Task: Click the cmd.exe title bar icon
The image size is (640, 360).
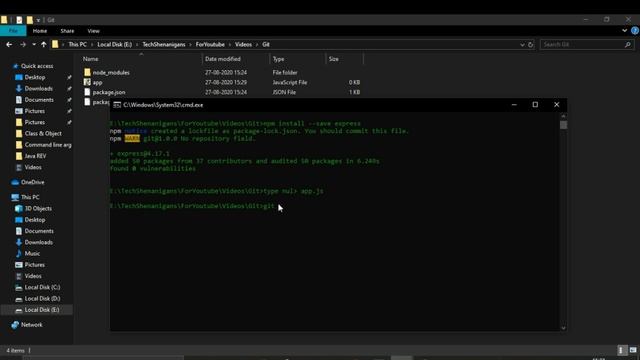Action: tap(117, 105)
